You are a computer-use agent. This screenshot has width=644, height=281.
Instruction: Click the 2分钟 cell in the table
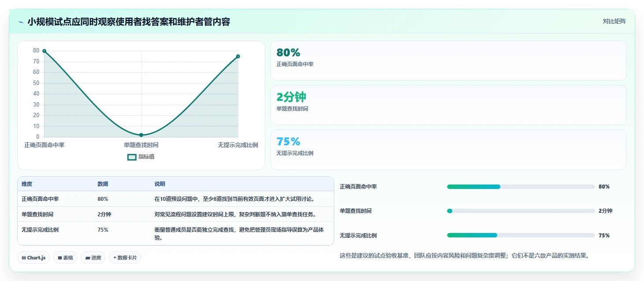point(104,214)
